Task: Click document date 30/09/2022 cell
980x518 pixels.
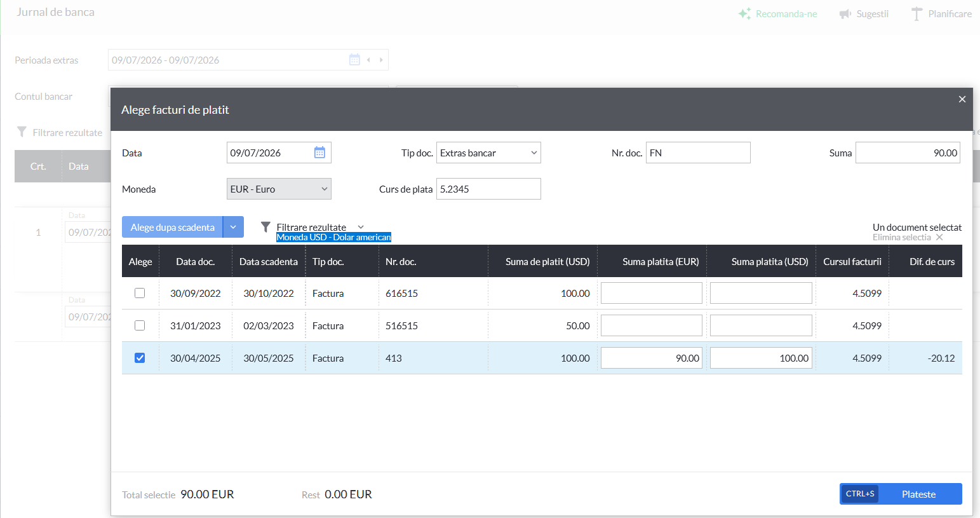Action: pyautogui.click(x=196, y=293)
